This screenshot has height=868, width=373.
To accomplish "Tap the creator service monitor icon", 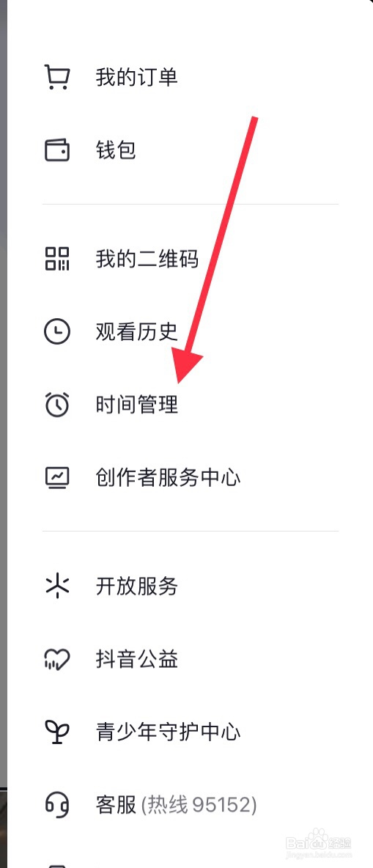I will coord(57,478).
